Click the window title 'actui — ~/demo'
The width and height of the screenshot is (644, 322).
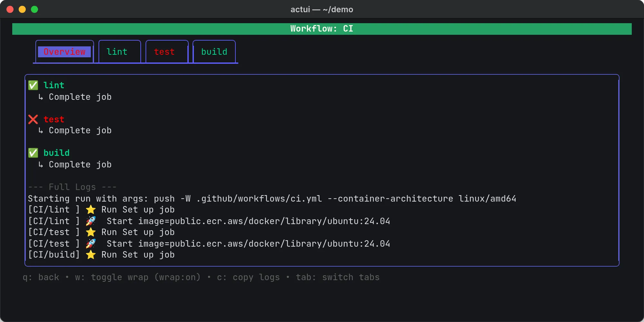click(x=322, y=9)
